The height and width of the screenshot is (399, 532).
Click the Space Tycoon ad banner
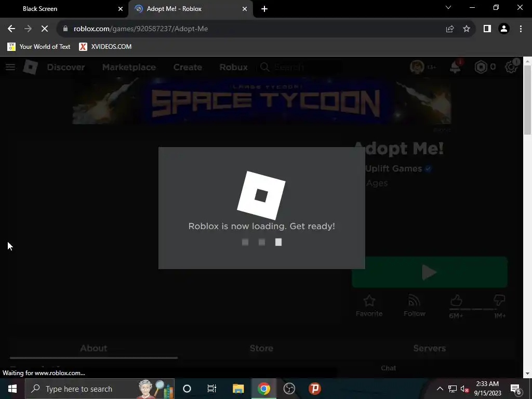click(262, 101)
